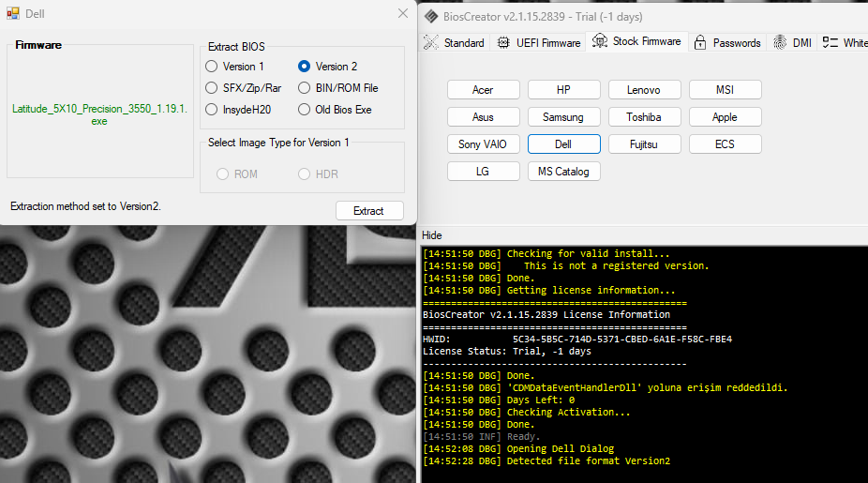Click the Whitelist tab icon

pyautogui.click(x=831, y=42)
